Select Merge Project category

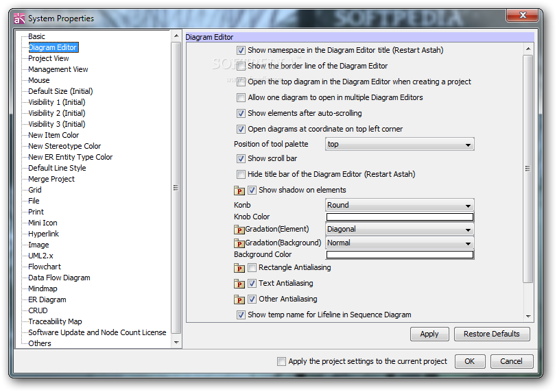(x=51, y=180)
